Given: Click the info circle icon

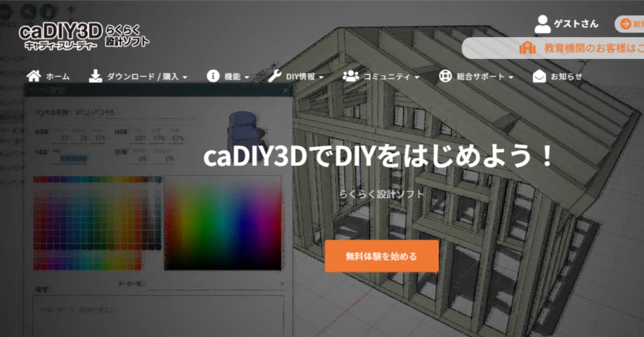Looking at the screenshot, I should 213,76.
